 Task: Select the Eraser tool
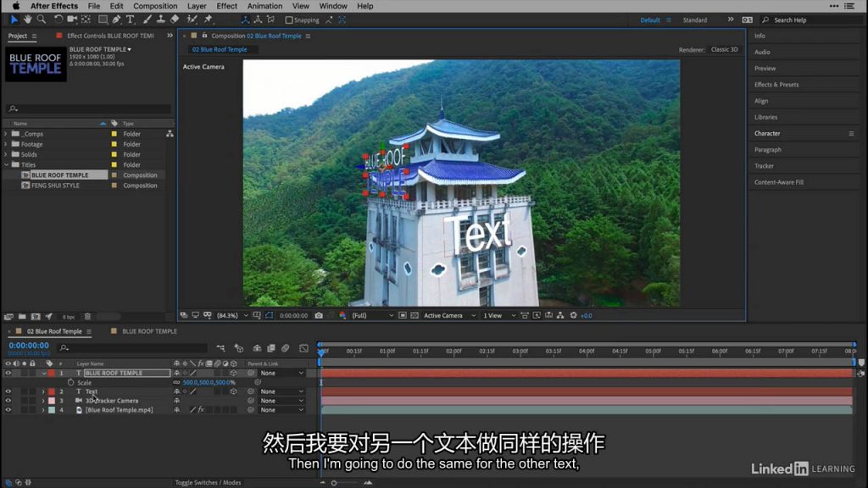tap(175, 19)
